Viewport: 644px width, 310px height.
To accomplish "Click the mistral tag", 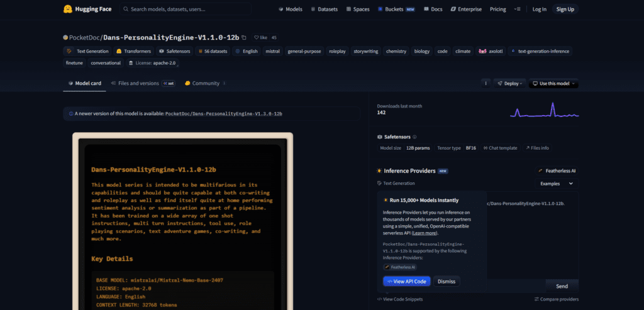I will (272, 52).
